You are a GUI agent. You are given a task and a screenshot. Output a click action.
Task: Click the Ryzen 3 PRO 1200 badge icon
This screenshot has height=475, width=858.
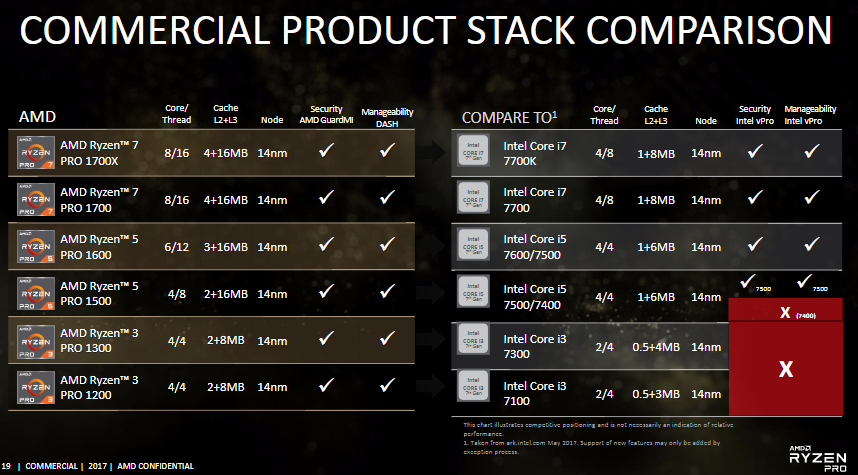[36, 387]
